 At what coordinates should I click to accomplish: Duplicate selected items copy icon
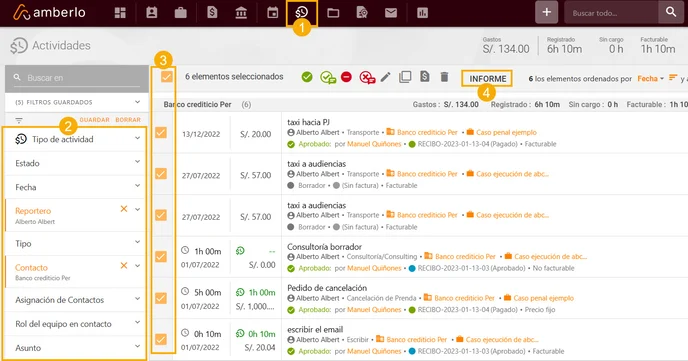[x=405, y=77]
